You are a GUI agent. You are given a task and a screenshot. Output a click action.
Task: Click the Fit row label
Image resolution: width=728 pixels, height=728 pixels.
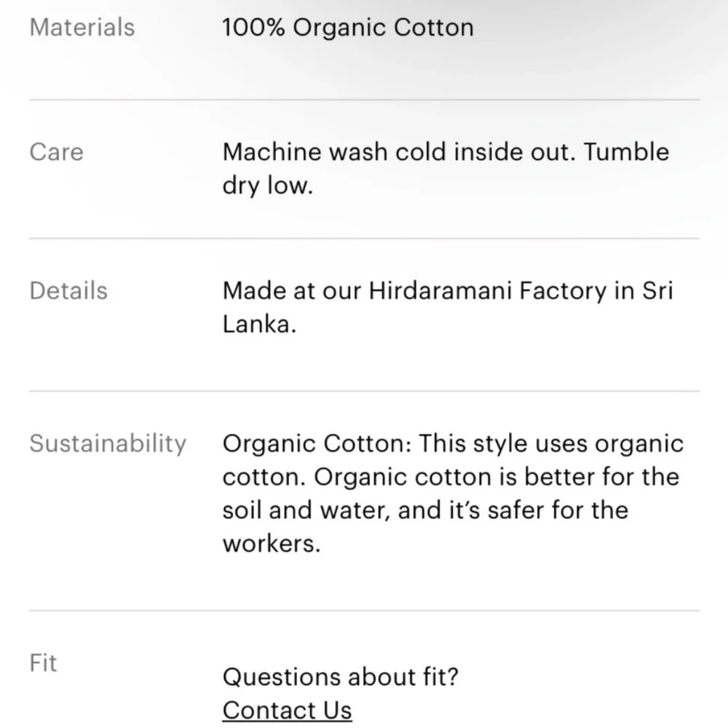pos(43,663)
